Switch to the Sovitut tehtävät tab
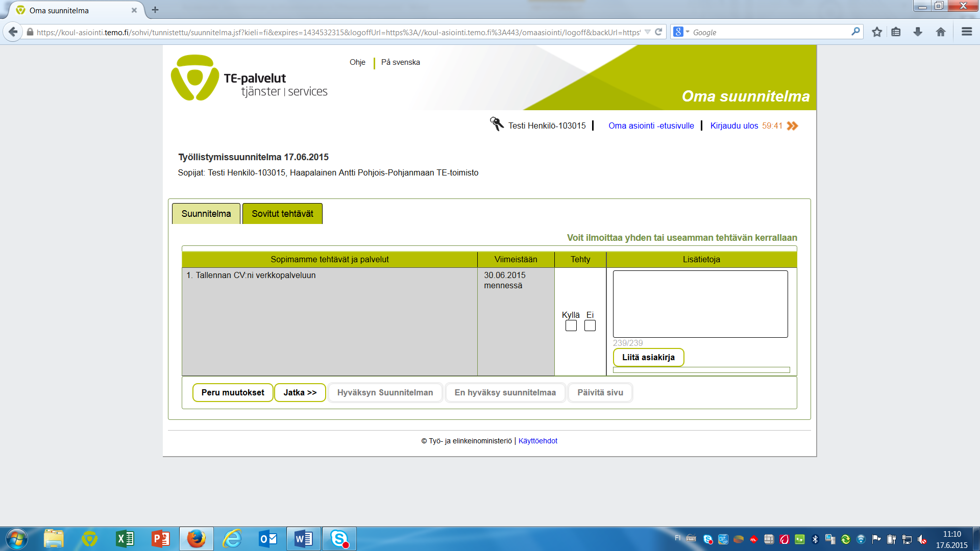Screen dimensions: 980x551 coord(282,214)
